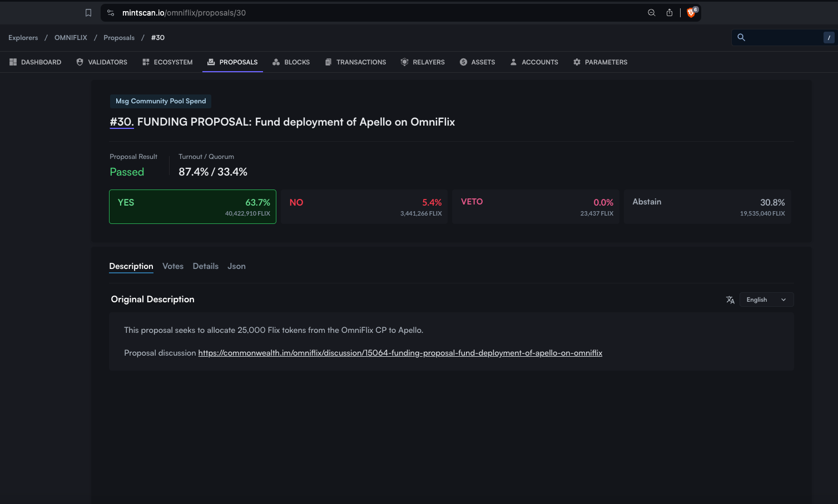Click the 23,437 FLIX amount

[597, 214]
